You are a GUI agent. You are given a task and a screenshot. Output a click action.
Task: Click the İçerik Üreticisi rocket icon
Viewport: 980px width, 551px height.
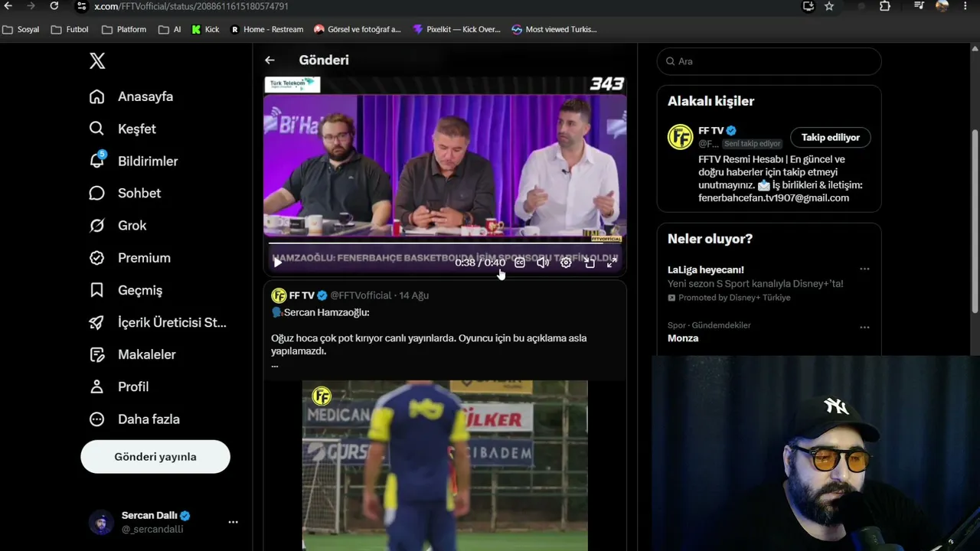click(96, 322)
